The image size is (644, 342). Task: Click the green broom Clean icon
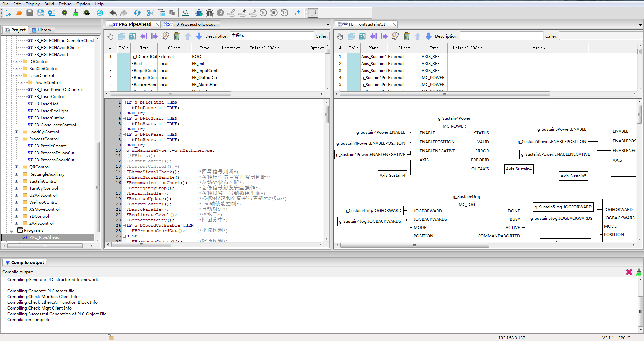(x=76, y=13)
